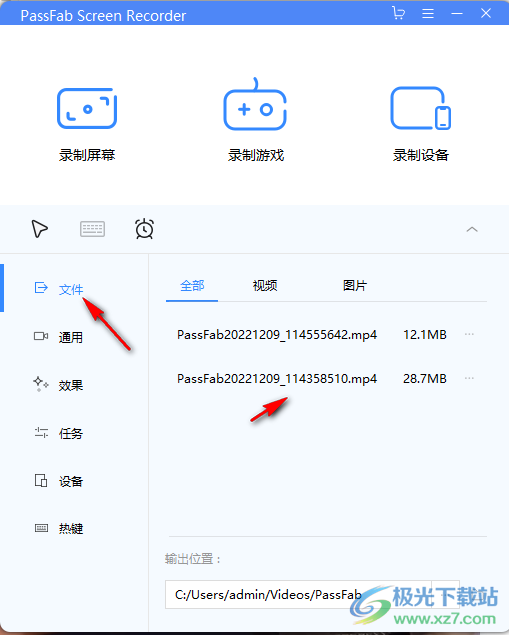509x635 pixels.
Task: Click the file export icon beside 文件
Action: (x=41, y=288)
